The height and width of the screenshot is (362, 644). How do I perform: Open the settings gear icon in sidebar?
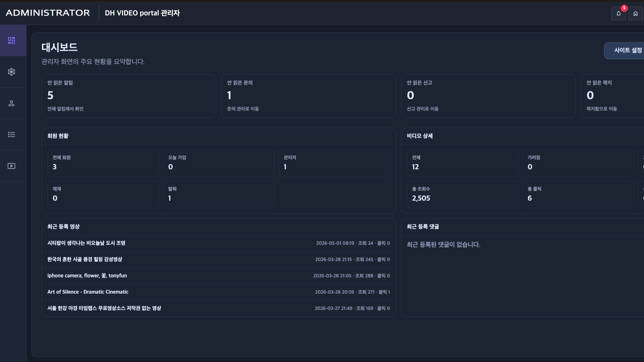(11, 72)
